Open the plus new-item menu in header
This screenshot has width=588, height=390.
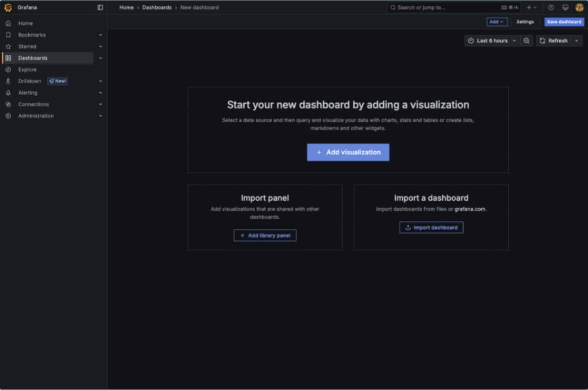[531, 7]
